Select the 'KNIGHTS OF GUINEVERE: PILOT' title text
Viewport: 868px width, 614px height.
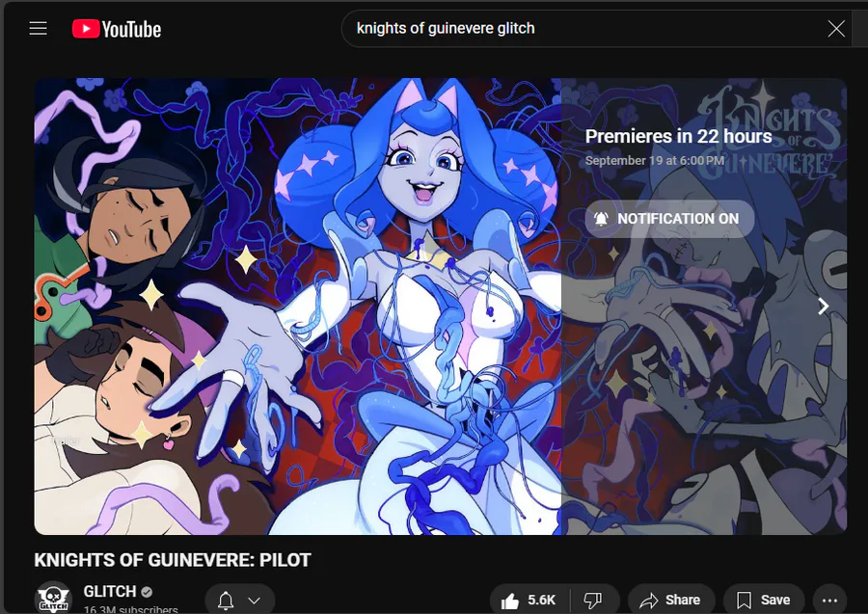(173, 560)
